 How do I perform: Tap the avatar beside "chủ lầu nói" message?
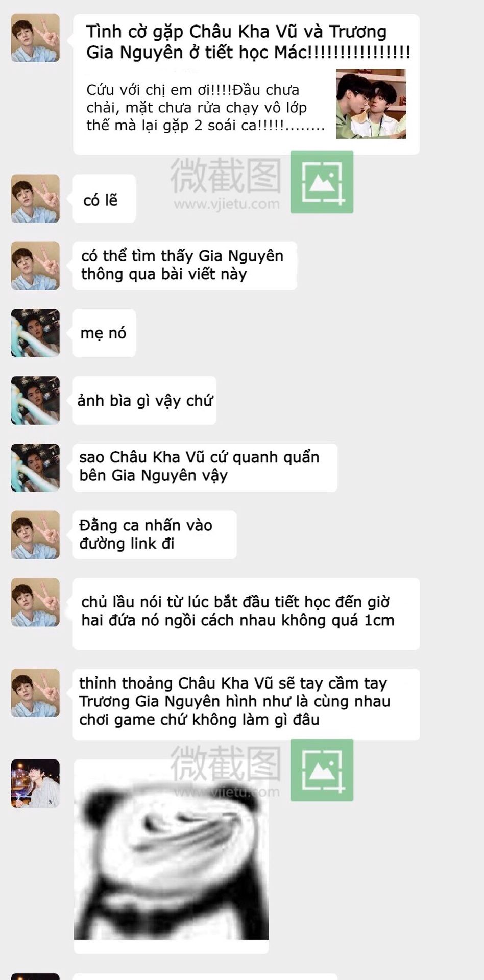coord(35,602)
